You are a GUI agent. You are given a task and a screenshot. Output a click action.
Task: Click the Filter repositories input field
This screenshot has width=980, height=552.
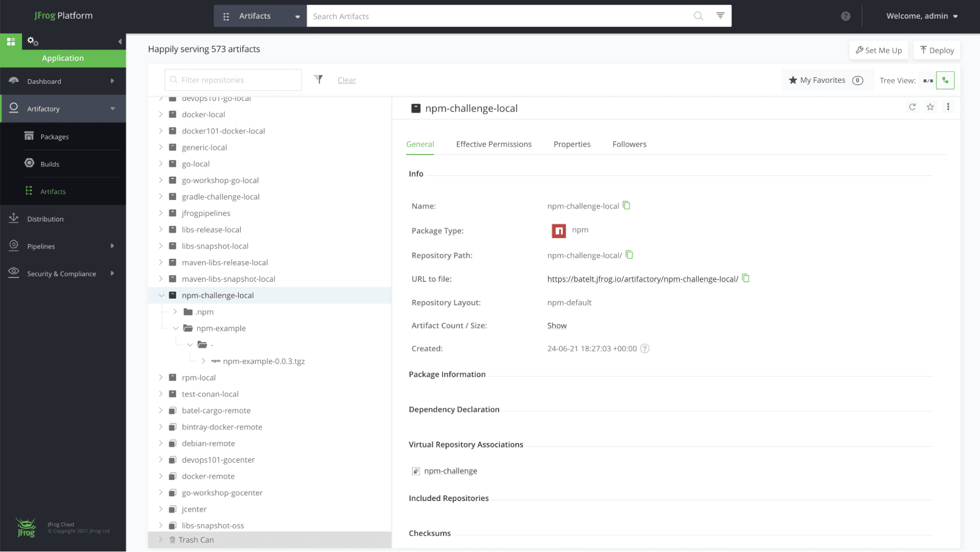[x=232, y=80]
